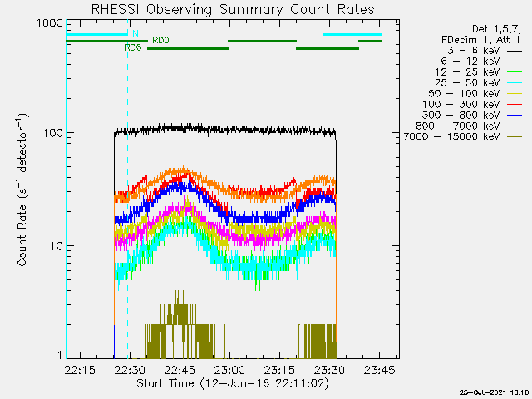Click the green line swatch for 12 - 25 keV
The height and width of the screenshot is (399, 532).
click(x=515, y=72)
